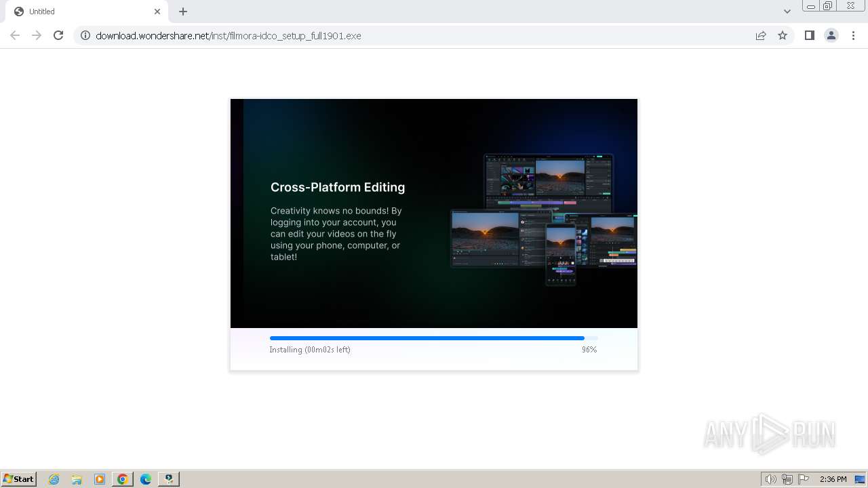This screenshot has height=488, width=868.
Task: Select the Untitled browser tab
Action: (88, 12)
